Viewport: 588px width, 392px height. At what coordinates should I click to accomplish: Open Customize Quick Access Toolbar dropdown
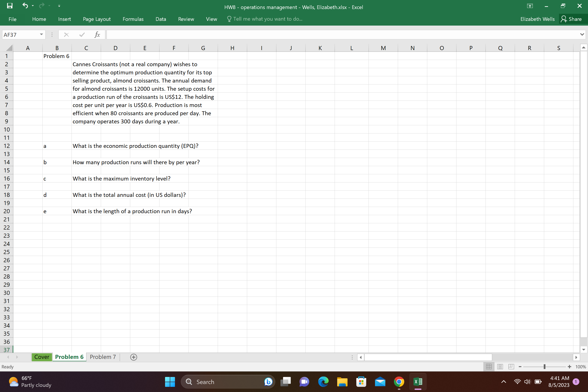click(59, 6)
